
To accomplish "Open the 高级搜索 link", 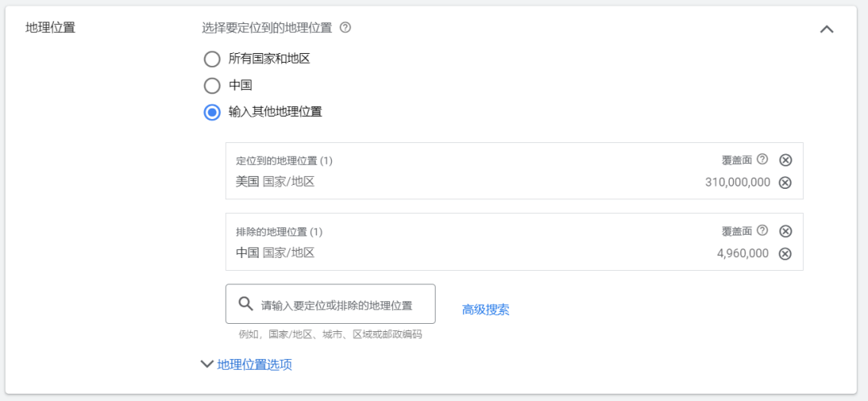I will [485, 309].
